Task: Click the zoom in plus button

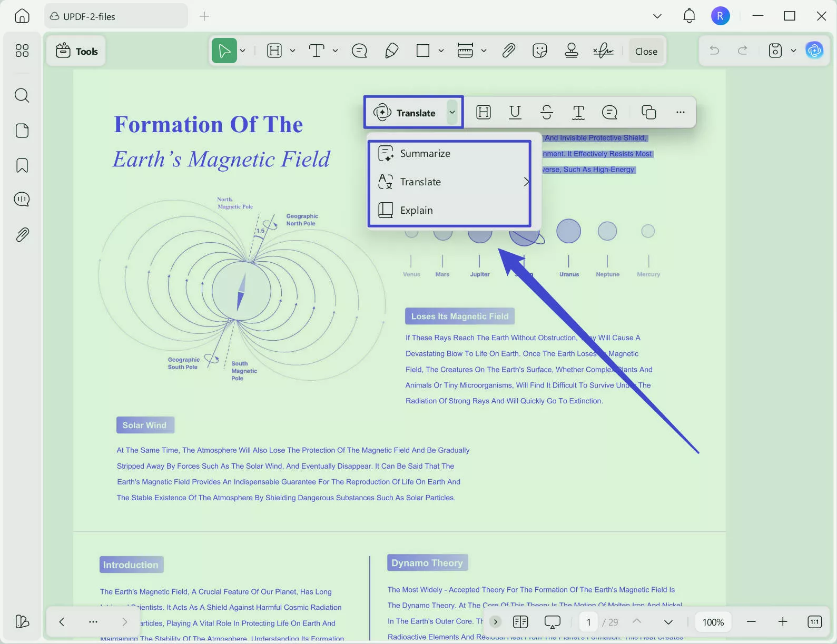Action: tap(783, 622)
